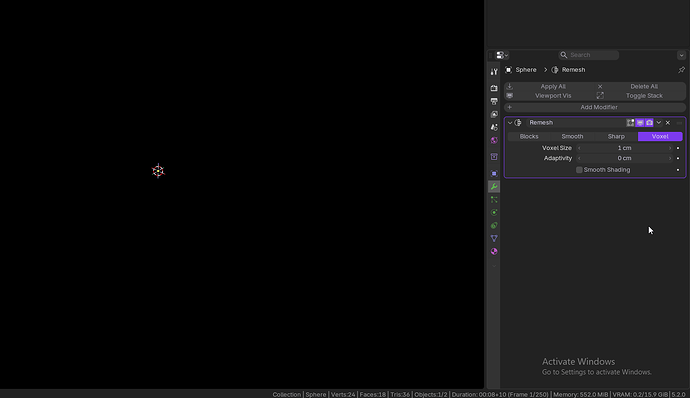This screenshot has height=398, width=690.
Task: Click the Tris:36 status bar entry
Action: [x=400, y=394]
